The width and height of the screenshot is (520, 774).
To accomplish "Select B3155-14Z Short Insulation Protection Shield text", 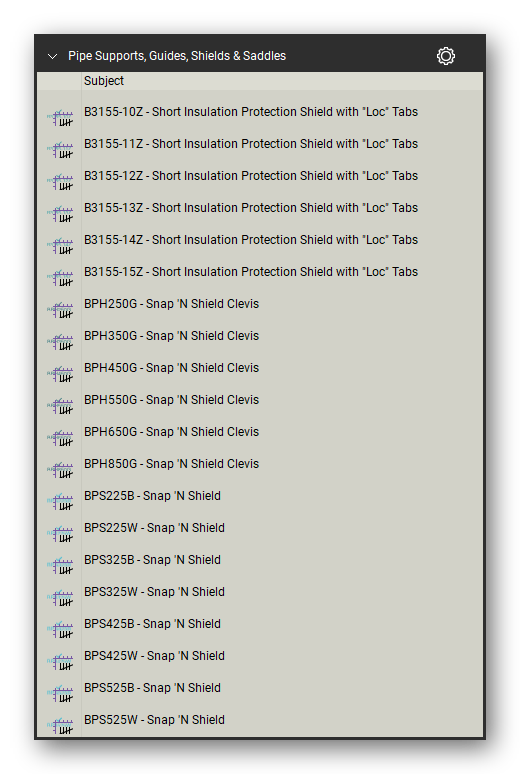I will coord(251,240).
